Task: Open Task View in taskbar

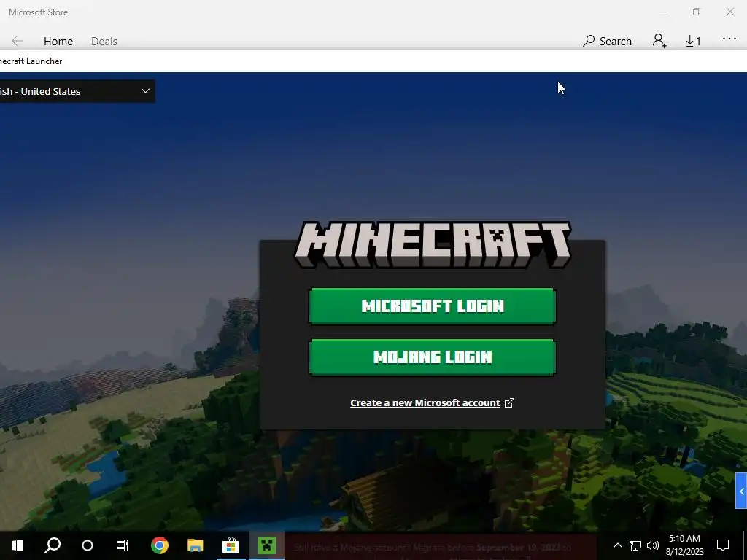Action: (123, 545)
